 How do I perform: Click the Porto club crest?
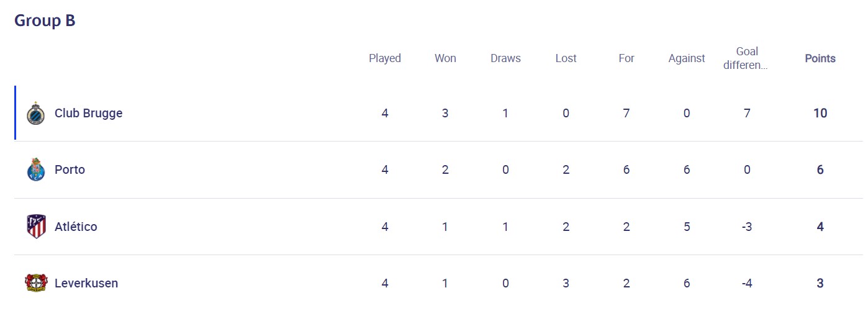[36, 170]
